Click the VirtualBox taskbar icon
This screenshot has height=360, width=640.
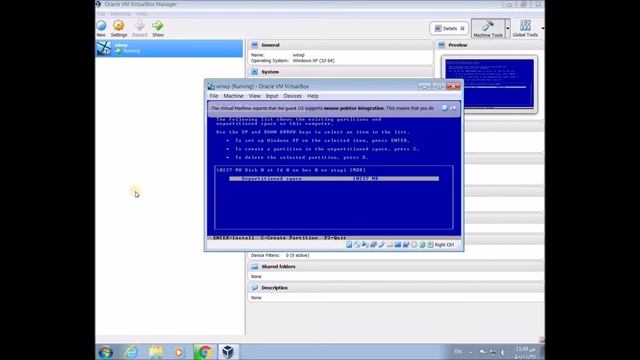tap(228, 352)
